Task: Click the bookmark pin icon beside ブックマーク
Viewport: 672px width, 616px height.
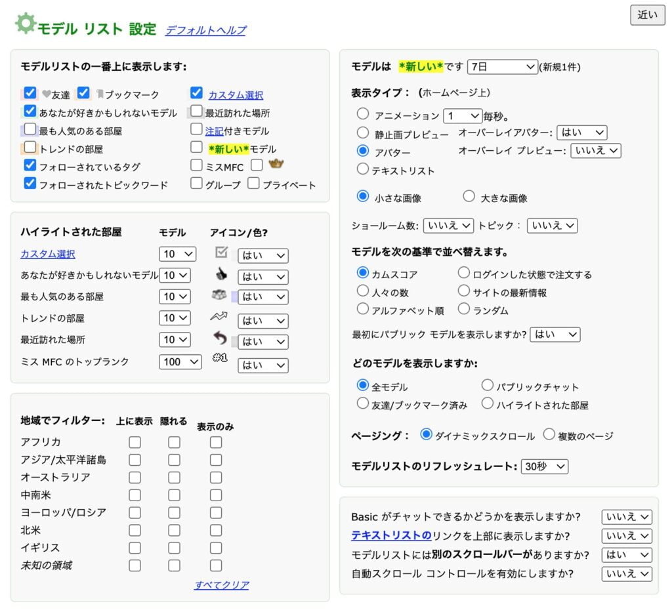Action: (x=100, y=92)
